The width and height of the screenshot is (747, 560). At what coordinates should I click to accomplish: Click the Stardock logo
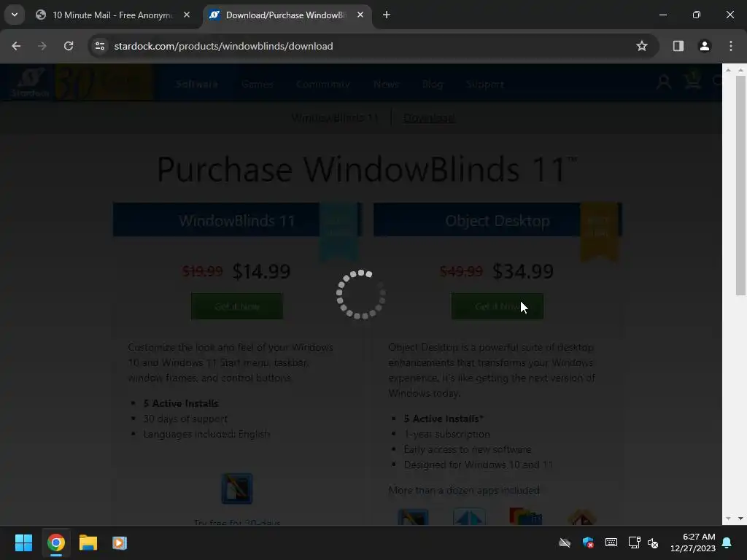click(x=30, y=83)
